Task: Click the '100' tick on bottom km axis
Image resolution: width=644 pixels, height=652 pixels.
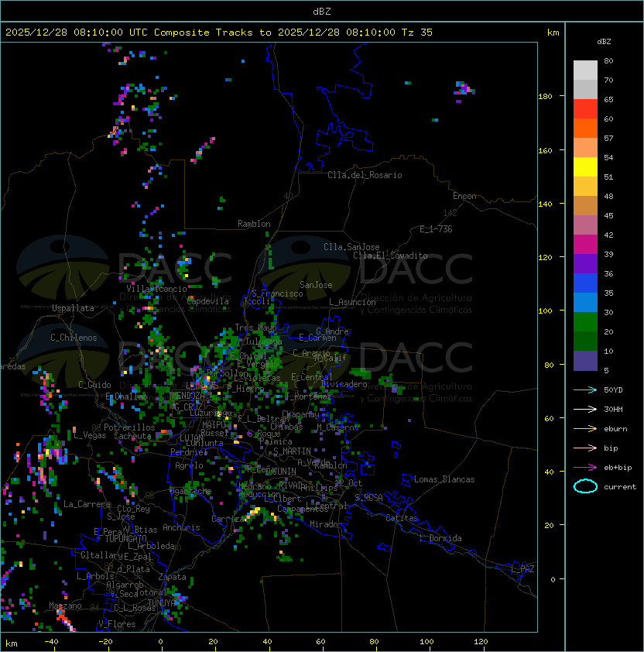Action: 426,642
